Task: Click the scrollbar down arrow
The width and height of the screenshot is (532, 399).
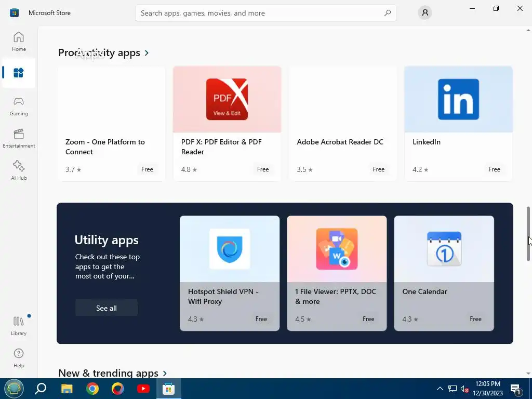Action: click(528, 374)
